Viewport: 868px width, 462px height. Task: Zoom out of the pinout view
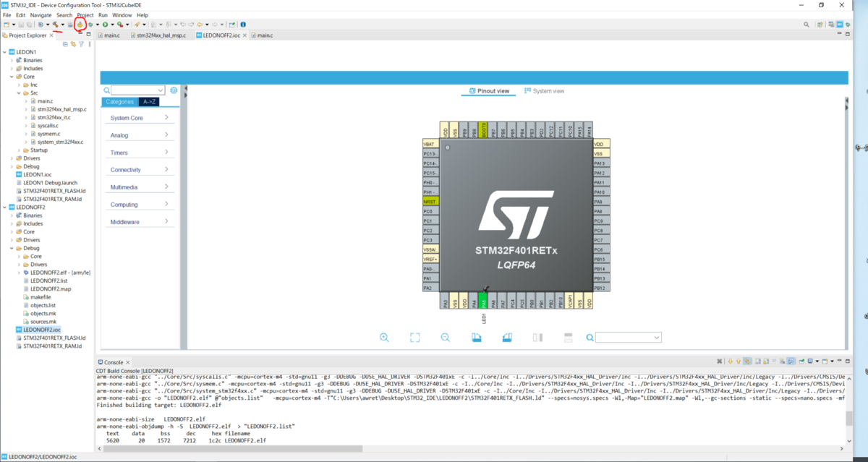[446, 338]
